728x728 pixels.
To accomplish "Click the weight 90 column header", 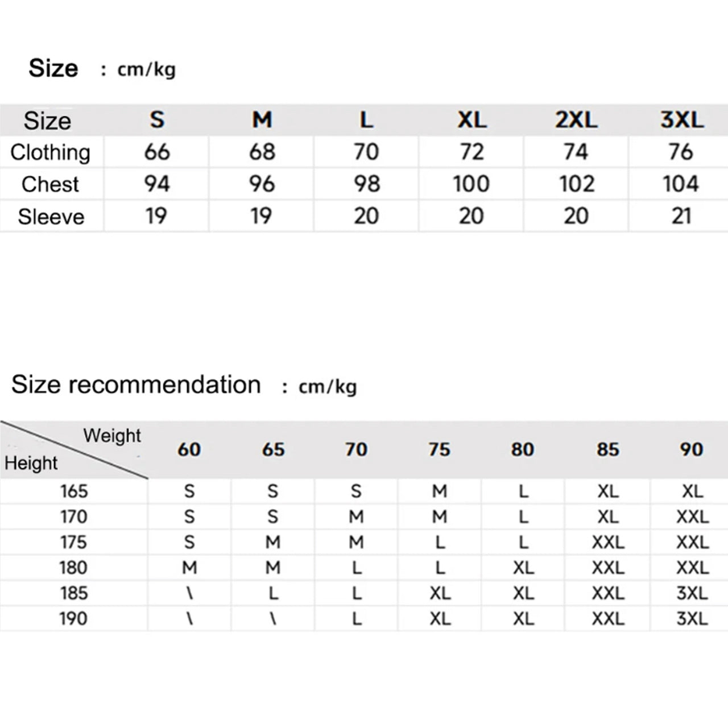I will coord(692,449).
